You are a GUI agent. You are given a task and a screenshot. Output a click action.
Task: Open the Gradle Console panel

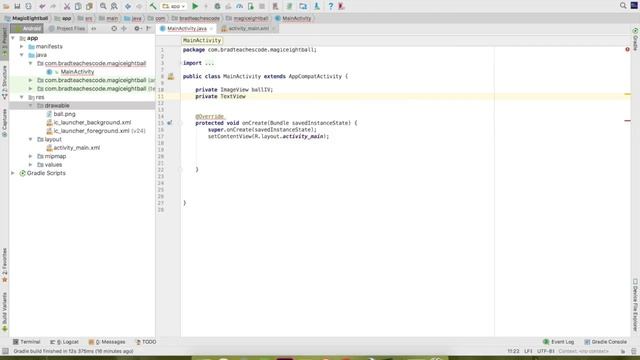tap(605, 342)
